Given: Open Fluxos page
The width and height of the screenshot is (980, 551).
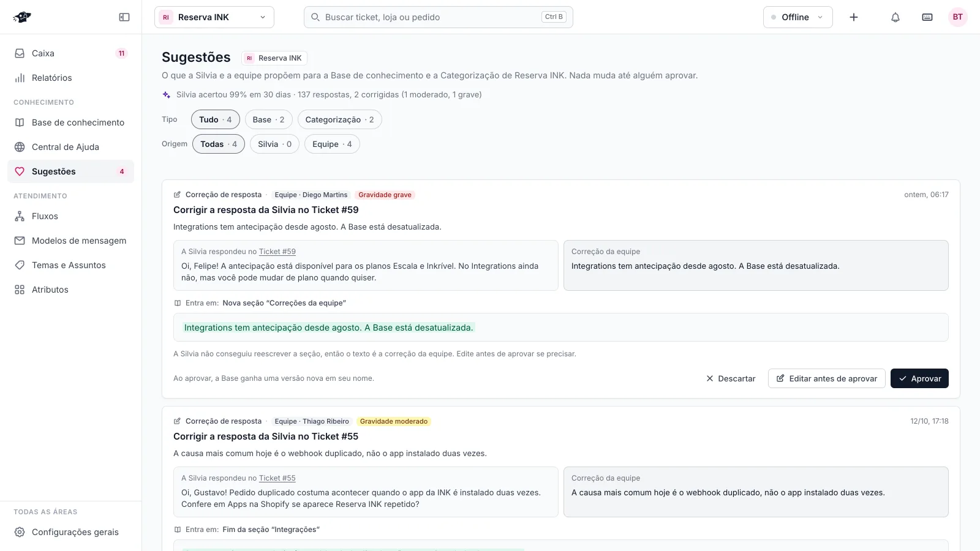Looking at the screenshot, I should pos(70,216).
